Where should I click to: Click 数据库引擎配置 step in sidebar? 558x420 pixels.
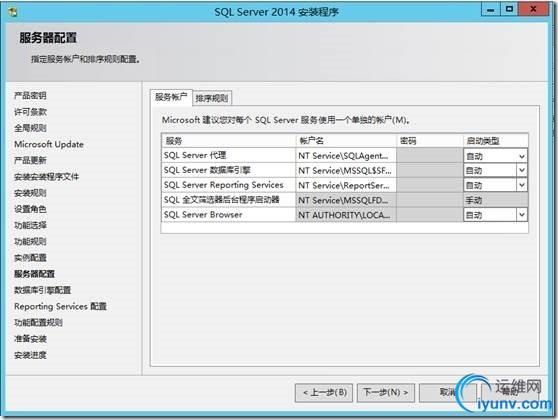pyautogui.click(x=43, y=290)
